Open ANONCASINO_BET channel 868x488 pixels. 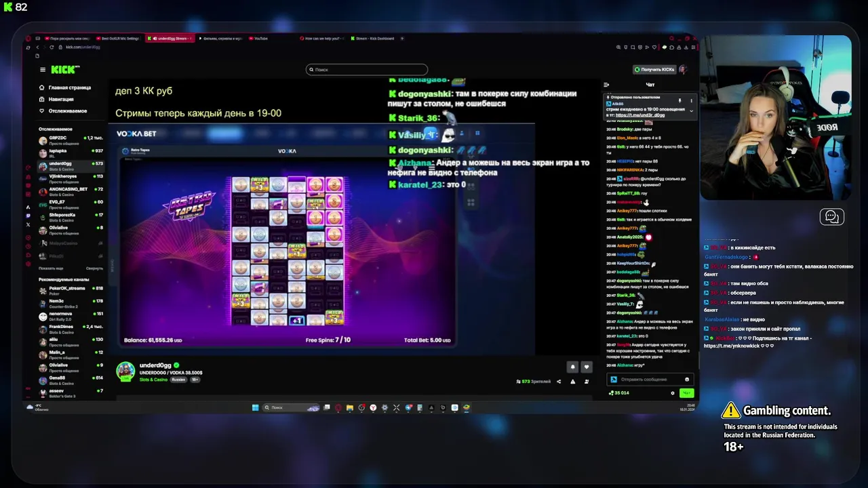[x=71, y=192]
